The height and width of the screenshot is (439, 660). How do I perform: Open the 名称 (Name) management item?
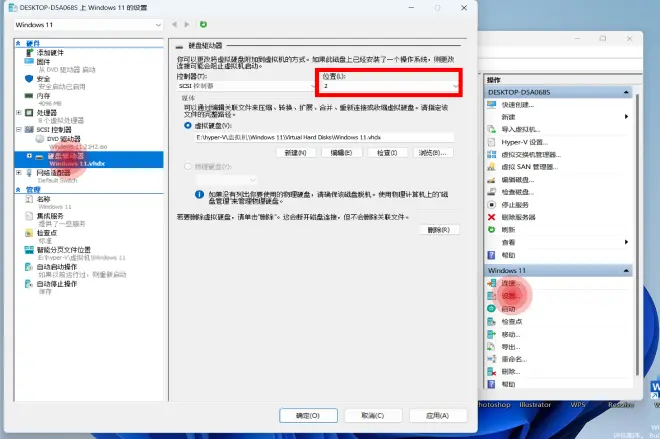tap(43, 199)
